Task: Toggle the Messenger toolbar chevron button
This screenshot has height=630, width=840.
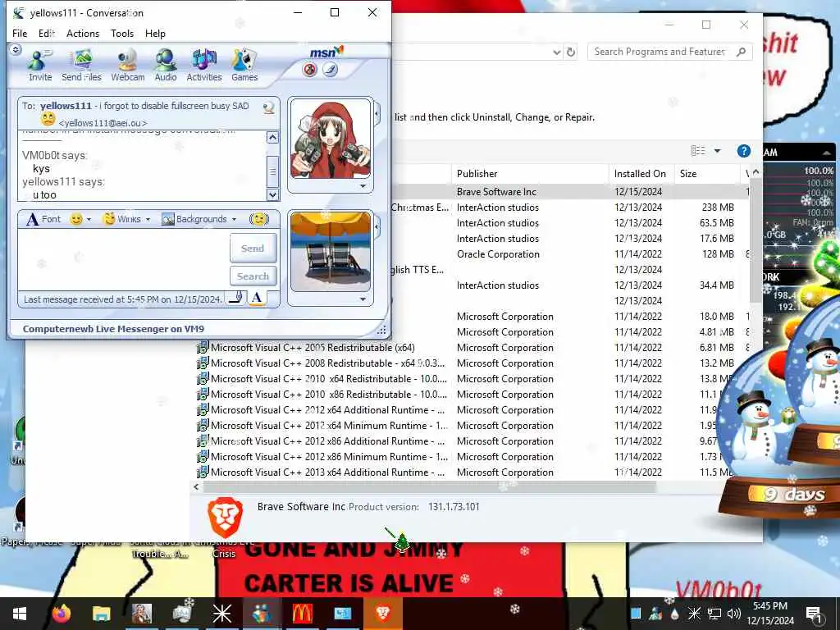Action: pos(16,50)
